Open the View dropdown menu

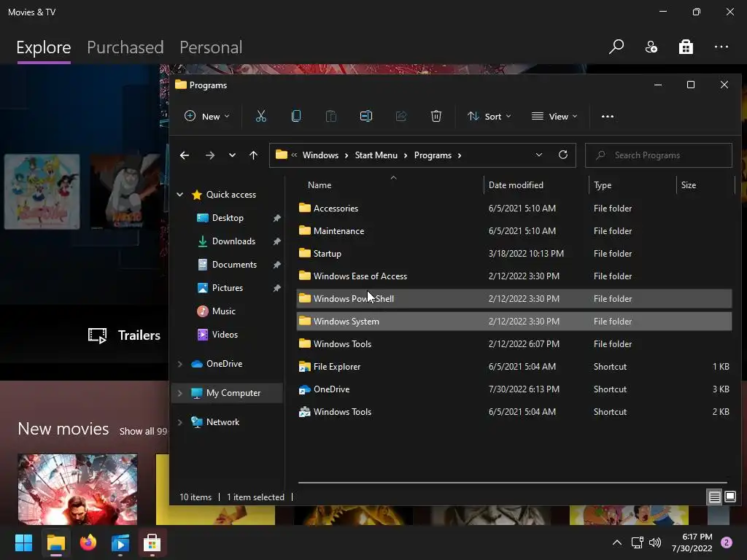(554, 116)
